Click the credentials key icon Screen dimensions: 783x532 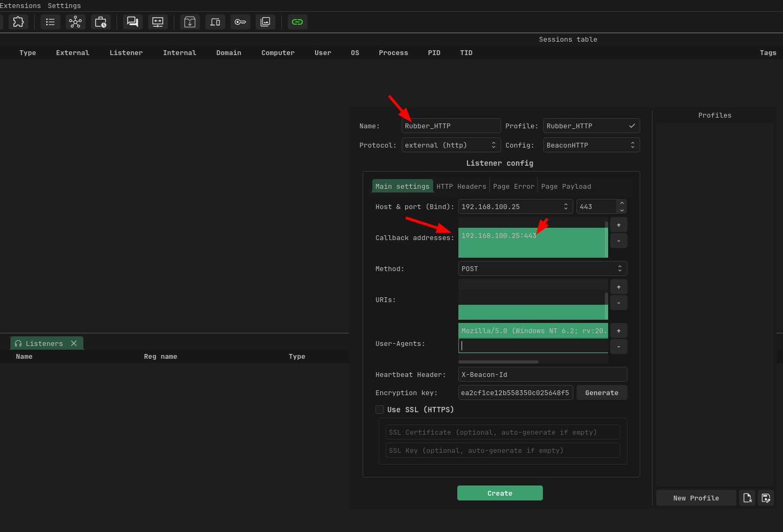[x=240, y=22]
